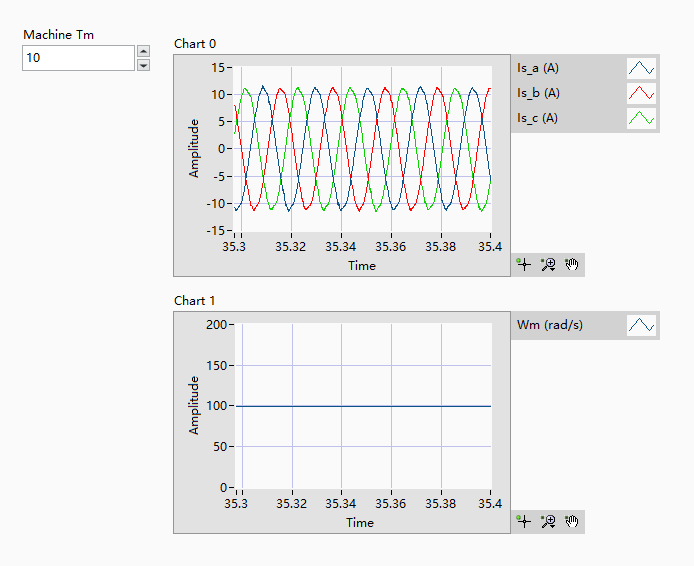The height and width of the screenshot is (566, 694).
Task: Select the pan hand tool for Chart 0
Action: (572, 265)
